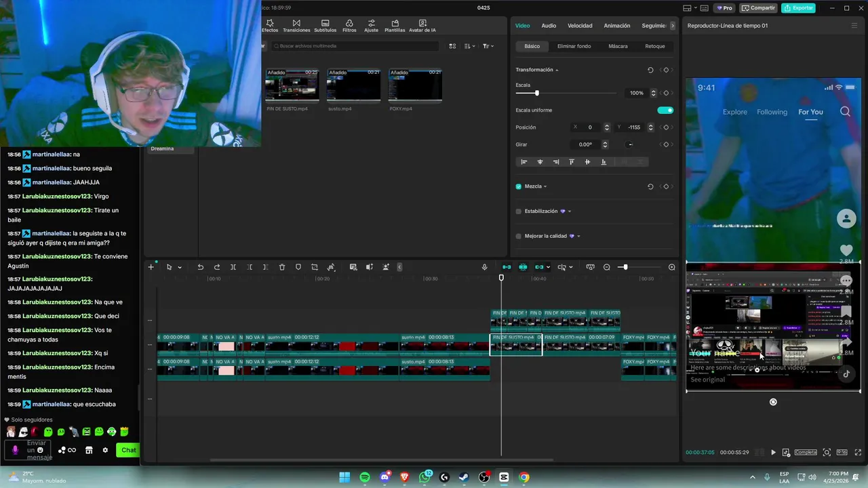Toggle the Escala uniforme switch
Viewport: 868px width, 488px height.
665,110
